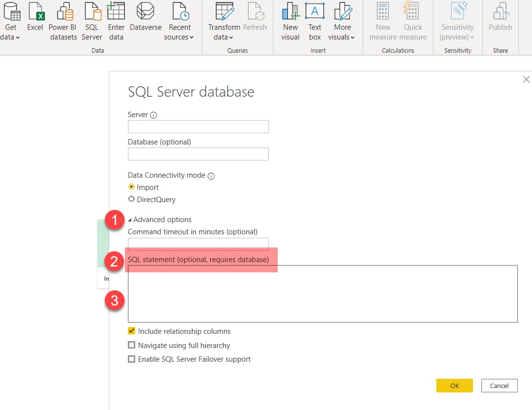Click the Server info icon
The image size is (532, 410).
click(x=153, y=115)
